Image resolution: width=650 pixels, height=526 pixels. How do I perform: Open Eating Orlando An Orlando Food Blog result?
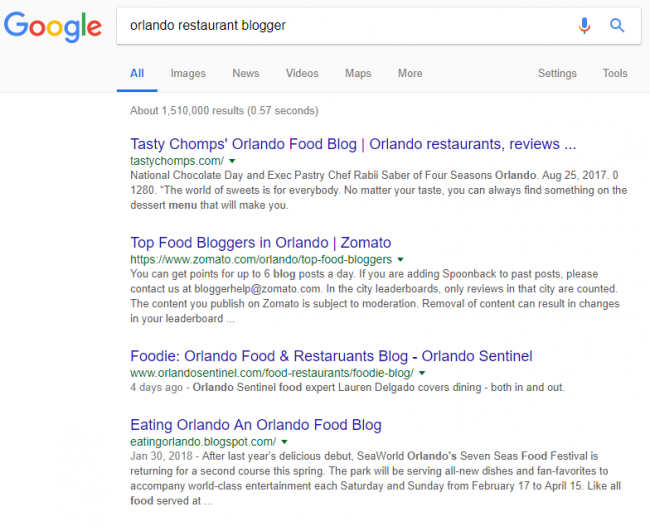pyautogui.click(x=255, y=425)
